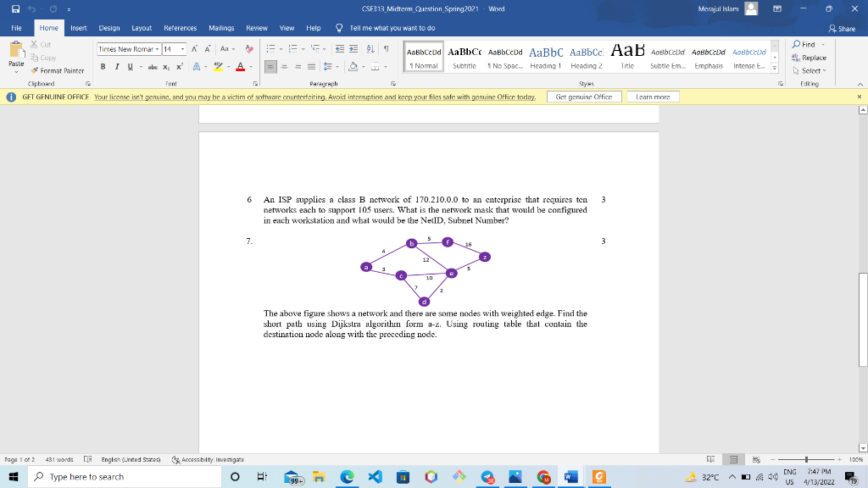The image size is (868, 488).
Task: Apply bold formatting to text
Action: (103, 67)
